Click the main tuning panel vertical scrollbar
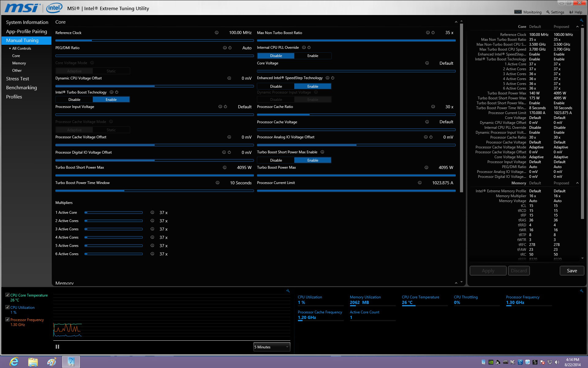The width and height of the screenshot is (588, 368). click(462, 107)
